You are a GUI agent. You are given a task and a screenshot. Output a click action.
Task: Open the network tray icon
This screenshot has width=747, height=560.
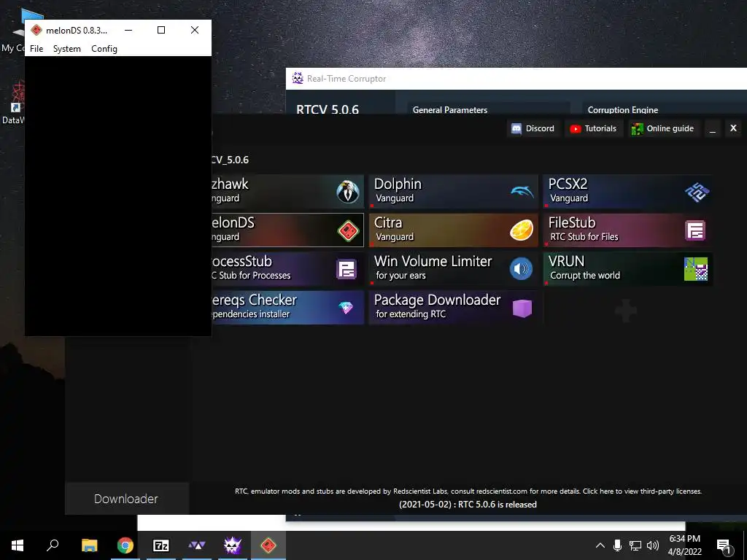[x=635, y=545]
